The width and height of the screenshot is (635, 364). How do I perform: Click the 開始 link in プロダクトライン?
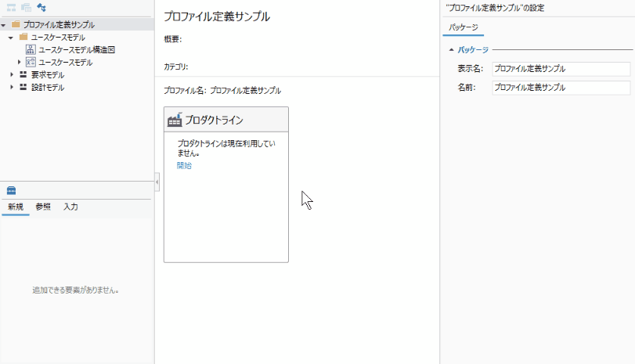click(x=184, y=165)
